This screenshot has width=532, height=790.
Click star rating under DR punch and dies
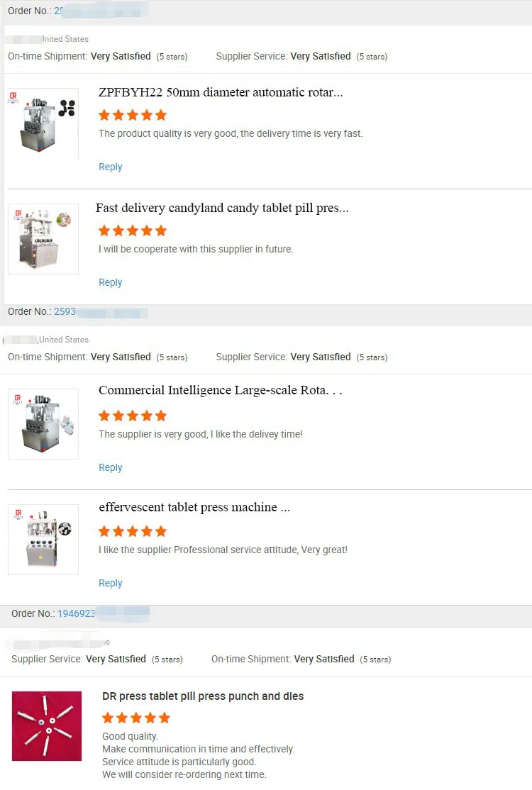(x=135, y=718)
